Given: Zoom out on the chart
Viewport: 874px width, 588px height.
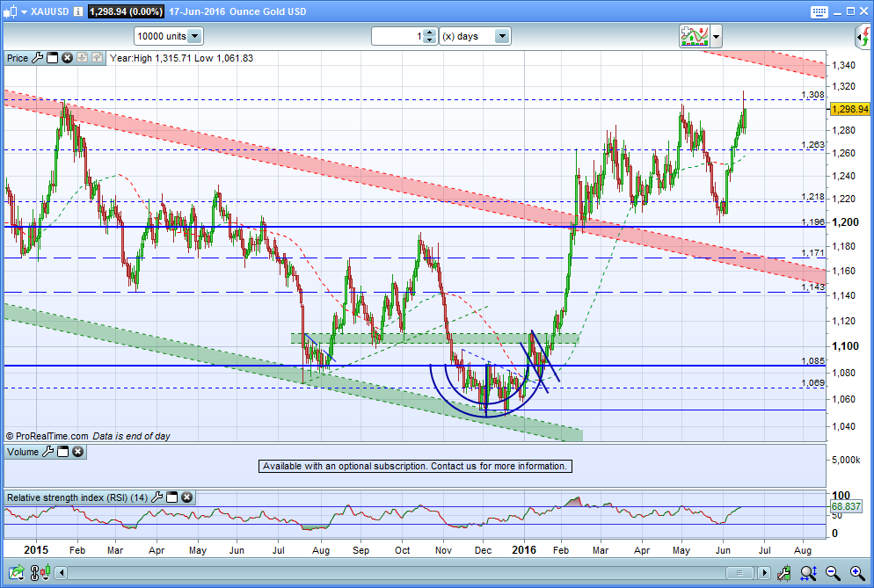Looking at the screenshot, I should coord(833,572).
